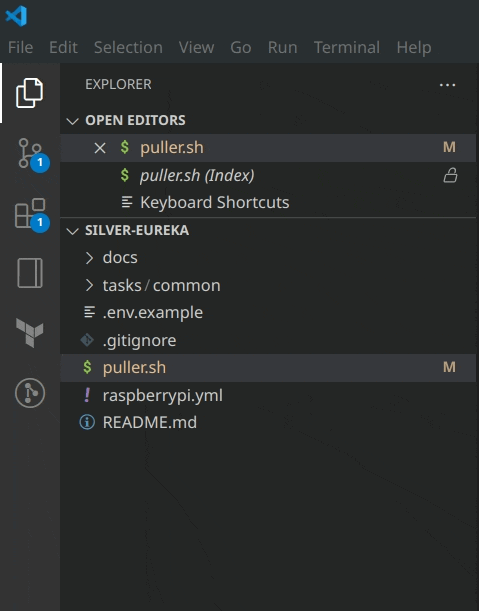The height and width of the screenshot is (611, 479).
Task: Open Explorer more actions ellipsis
Action: 447,85
